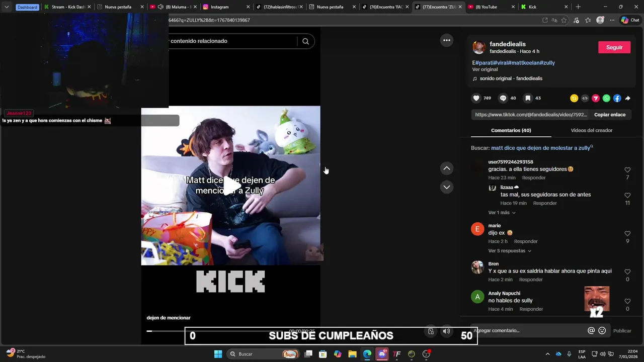Share via the red send-to-friends icon

coord(596,98)
